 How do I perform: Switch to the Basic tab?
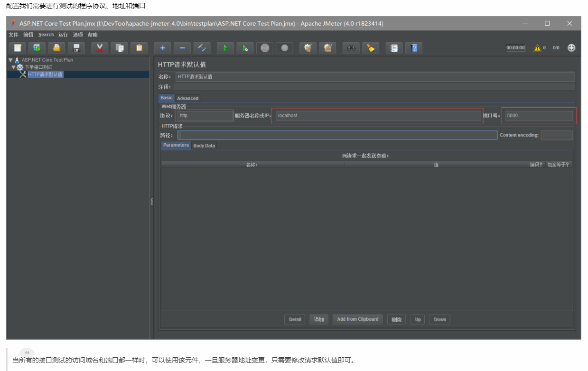point(167,98)
